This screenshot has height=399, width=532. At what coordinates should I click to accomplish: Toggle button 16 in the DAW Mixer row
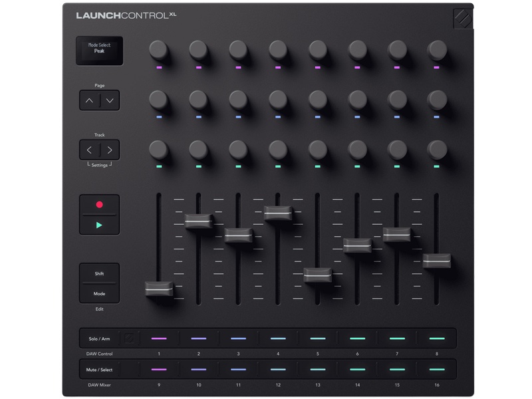click(x=437, y=370)
